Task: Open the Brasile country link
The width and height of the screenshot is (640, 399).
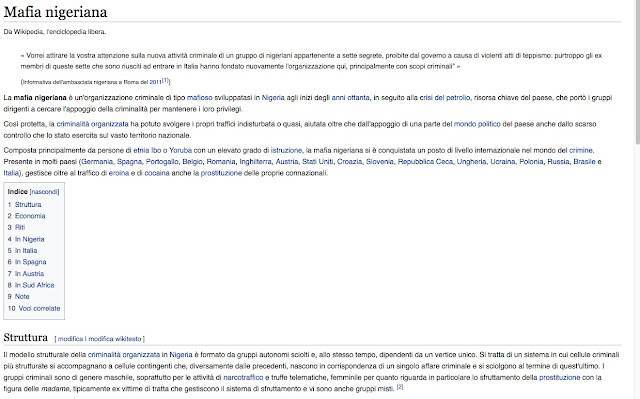Action: tap(584, 162)
